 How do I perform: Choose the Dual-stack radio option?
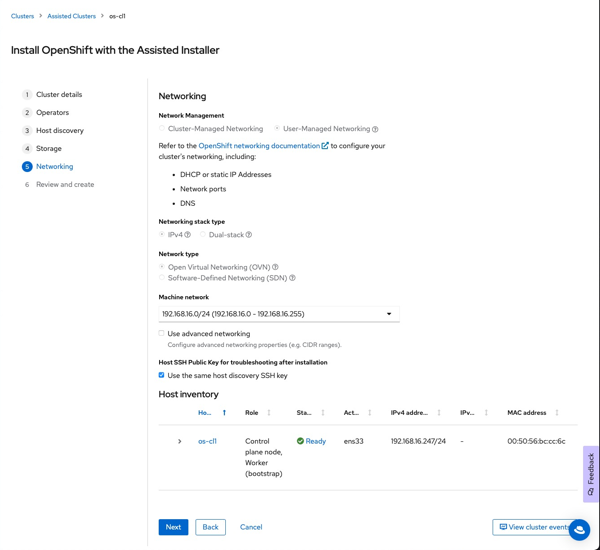(x=203, y=234)
